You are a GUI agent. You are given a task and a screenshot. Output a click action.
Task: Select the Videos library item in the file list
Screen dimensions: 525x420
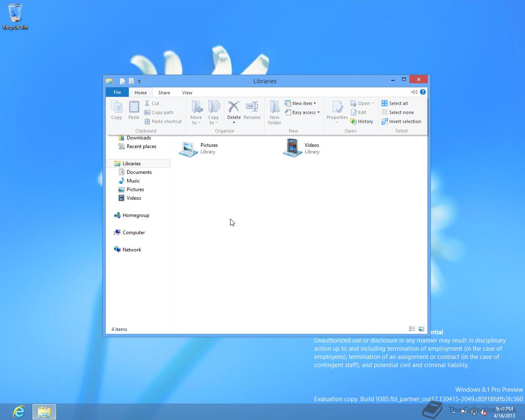[x=302, y=148]
